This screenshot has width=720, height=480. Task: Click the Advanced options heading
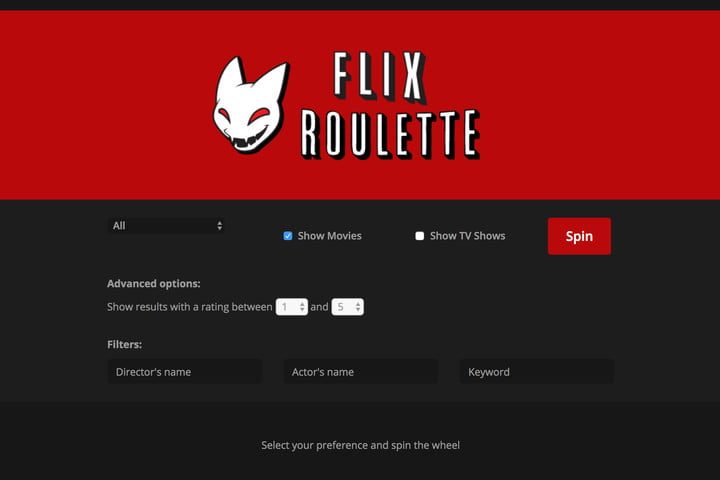[x=153, y=284]
